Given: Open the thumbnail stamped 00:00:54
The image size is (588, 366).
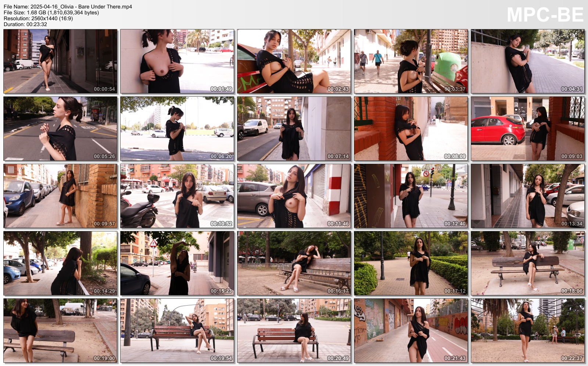Looking at the screenshot, I should click(x=60, y=61).
